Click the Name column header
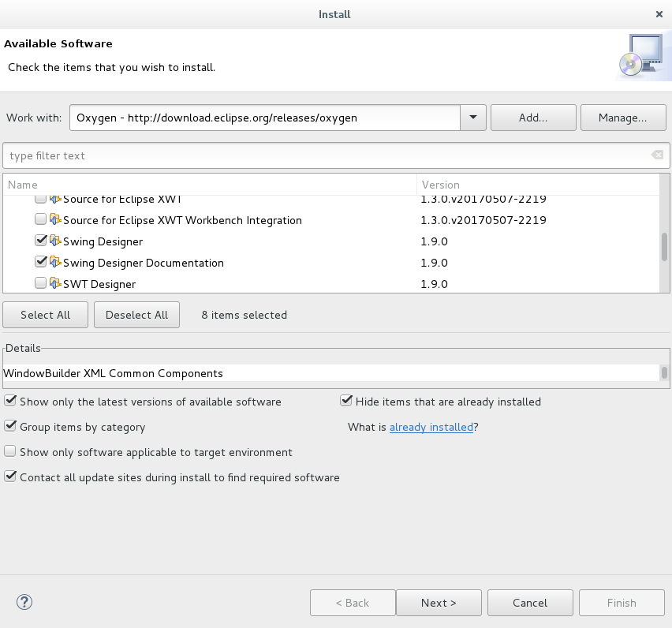The height and width of the screenshot is (628, 672). (x=210, y=185)
